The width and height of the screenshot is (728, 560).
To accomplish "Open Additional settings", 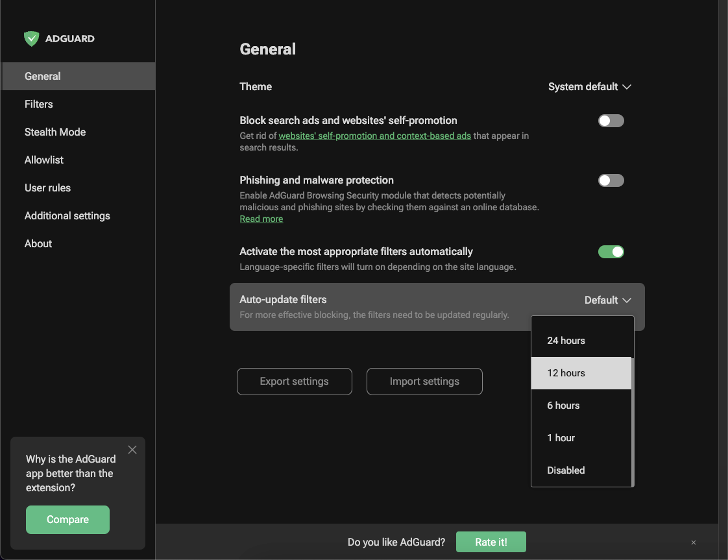I will point(67,215).
